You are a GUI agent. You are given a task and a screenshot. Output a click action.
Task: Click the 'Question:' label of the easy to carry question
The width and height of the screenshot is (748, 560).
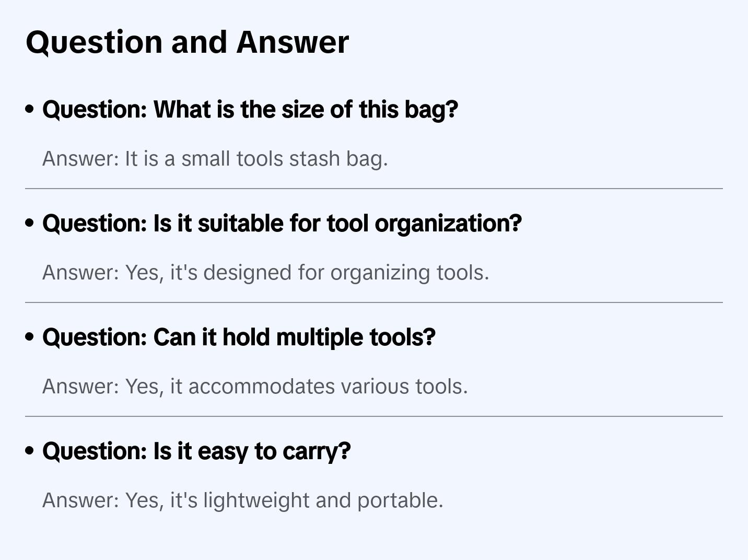[95, 451]
